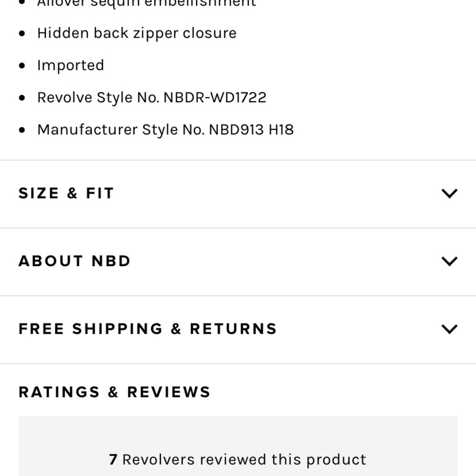Select the manufacturer code NBD913 H18
Viewport: 476px width, 476px height.
[251, 129]
